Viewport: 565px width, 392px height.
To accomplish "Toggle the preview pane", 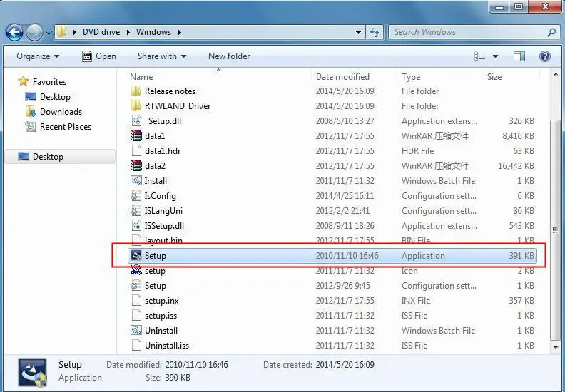I will coord(519,56).
